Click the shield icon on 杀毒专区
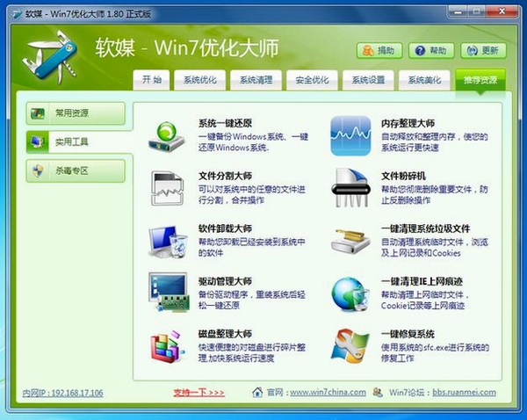This screenshot has width=527, height=420. [x=37, y=170]
